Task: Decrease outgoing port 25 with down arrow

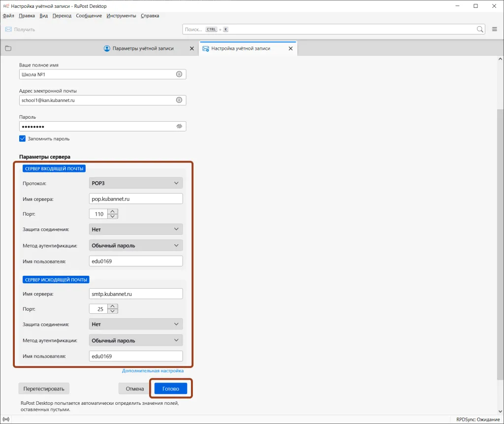Action: (113, 311)
